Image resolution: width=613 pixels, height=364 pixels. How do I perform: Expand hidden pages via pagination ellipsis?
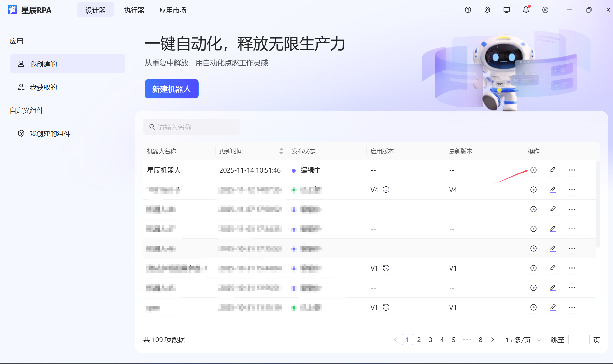(x=467, y=340)
